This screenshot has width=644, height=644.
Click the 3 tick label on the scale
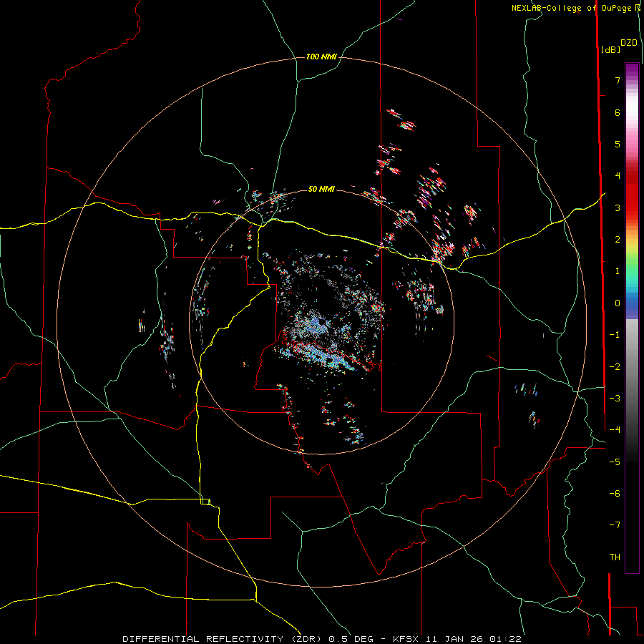[618, 208]
